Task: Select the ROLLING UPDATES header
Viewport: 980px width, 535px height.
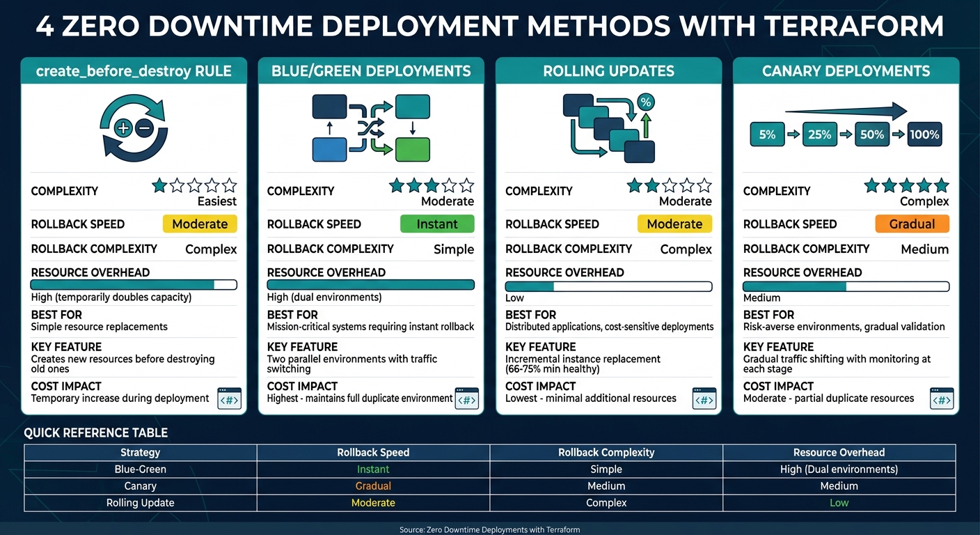Action: coord(609,71)
